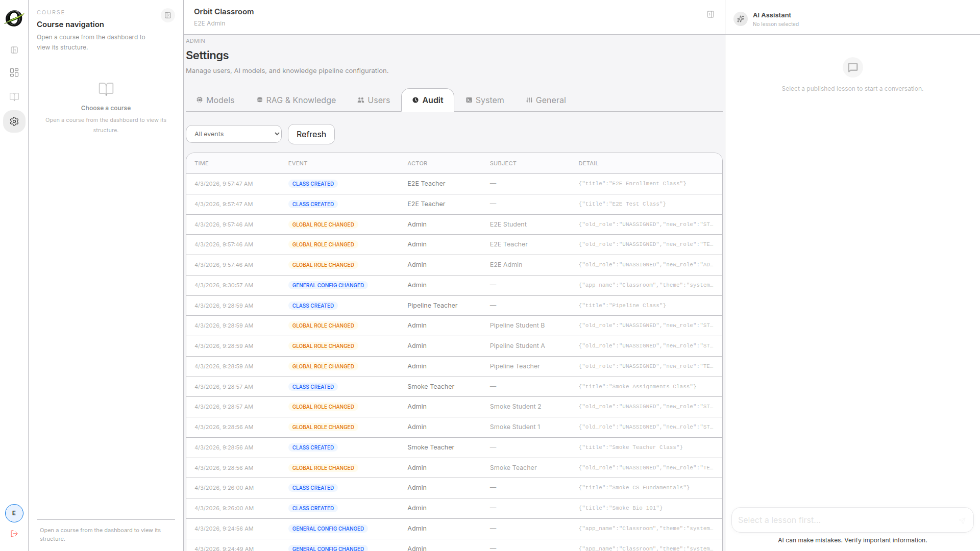Screen dimensions: 980x551
Task: Click the Settings page heading
Action: (x=207, y=55)
